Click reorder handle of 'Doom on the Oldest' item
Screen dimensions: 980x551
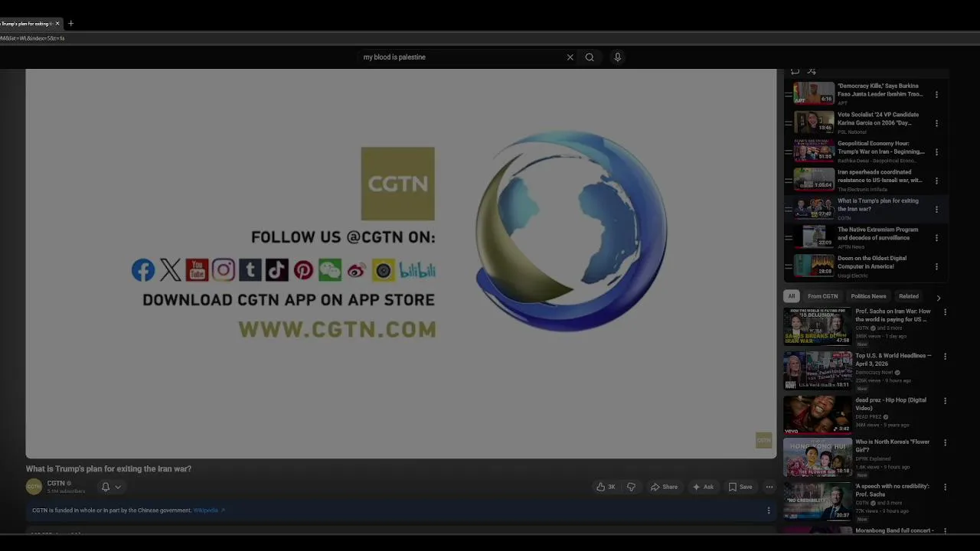788,267
